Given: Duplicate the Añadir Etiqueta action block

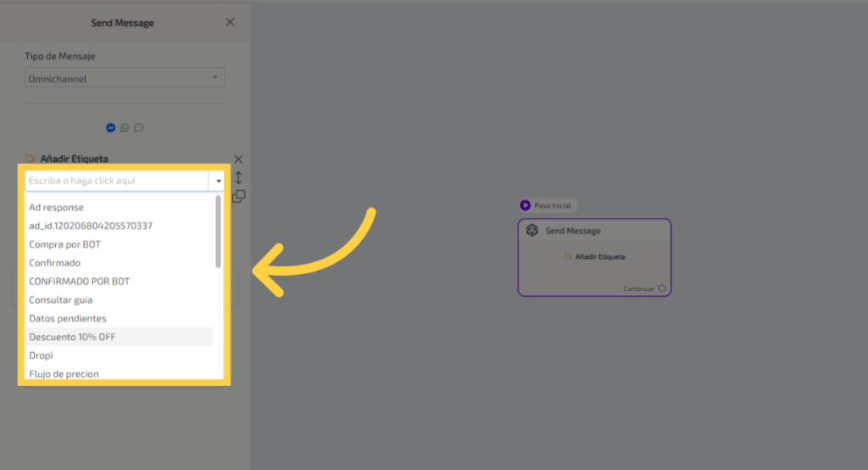Looking at the screenshot, I should 238,196.
